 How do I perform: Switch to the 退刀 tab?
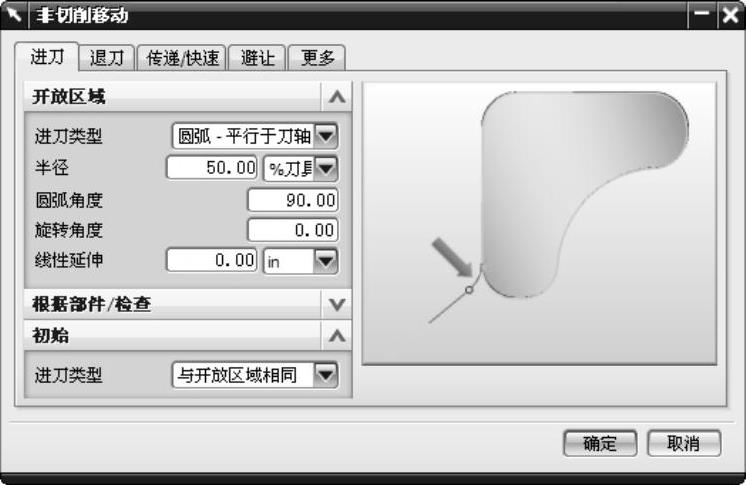107,58
